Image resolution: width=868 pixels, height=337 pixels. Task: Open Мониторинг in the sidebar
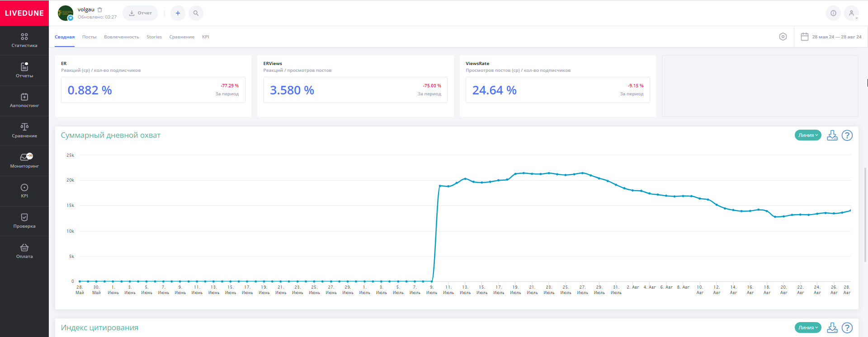pos(24,161)
